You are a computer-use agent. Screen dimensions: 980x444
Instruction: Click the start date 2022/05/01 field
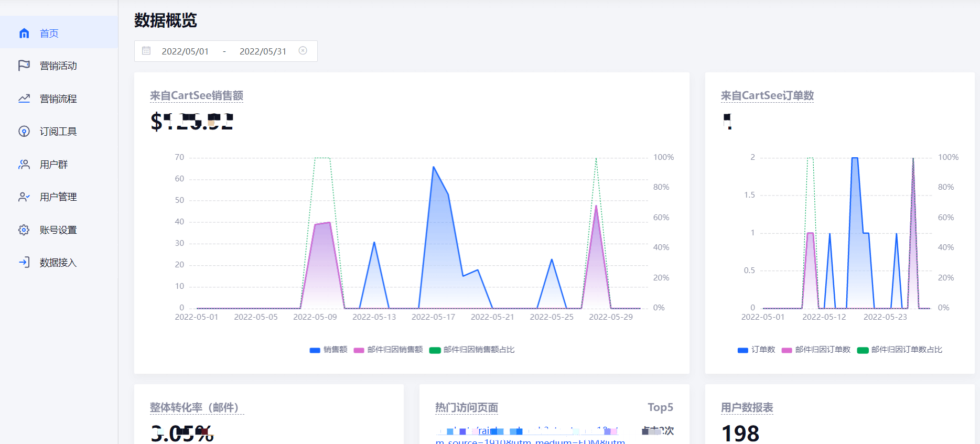pos(185,51)
